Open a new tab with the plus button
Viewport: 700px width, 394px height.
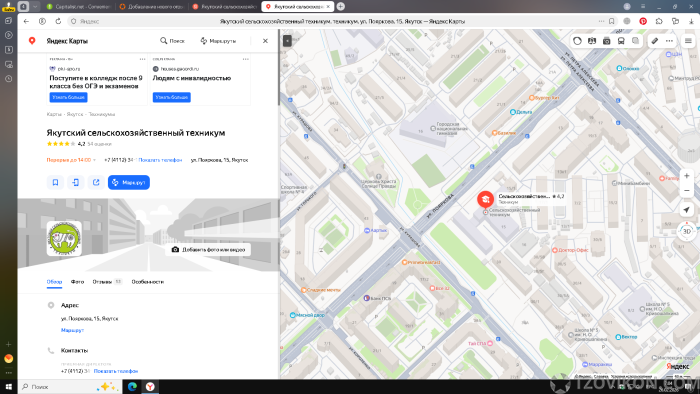pyautogui.click(x=340, y=6)
